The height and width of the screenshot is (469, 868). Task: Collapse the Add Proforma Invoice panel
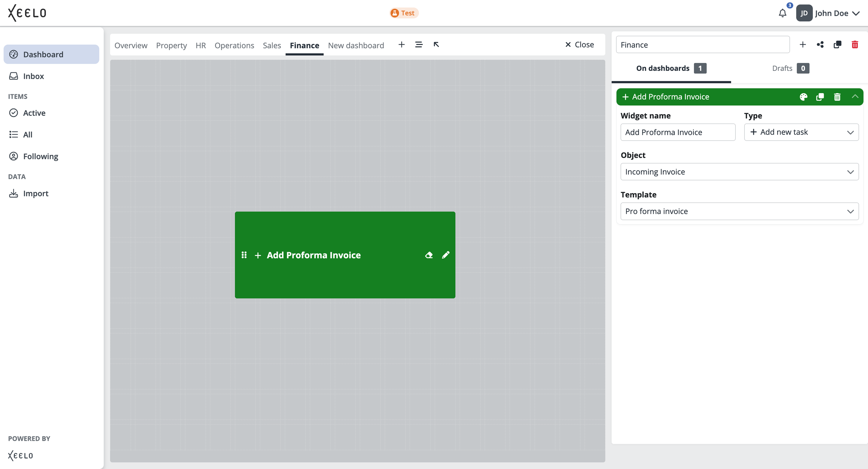click(x=855, y=97)
